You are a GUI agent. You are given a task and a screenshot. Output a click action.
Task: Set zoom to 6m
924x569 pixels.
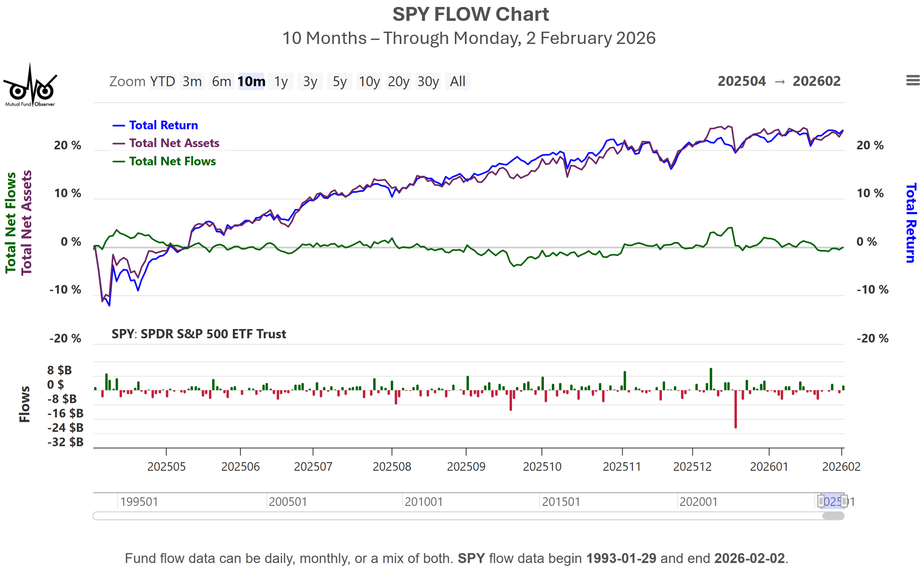[221, 81]
